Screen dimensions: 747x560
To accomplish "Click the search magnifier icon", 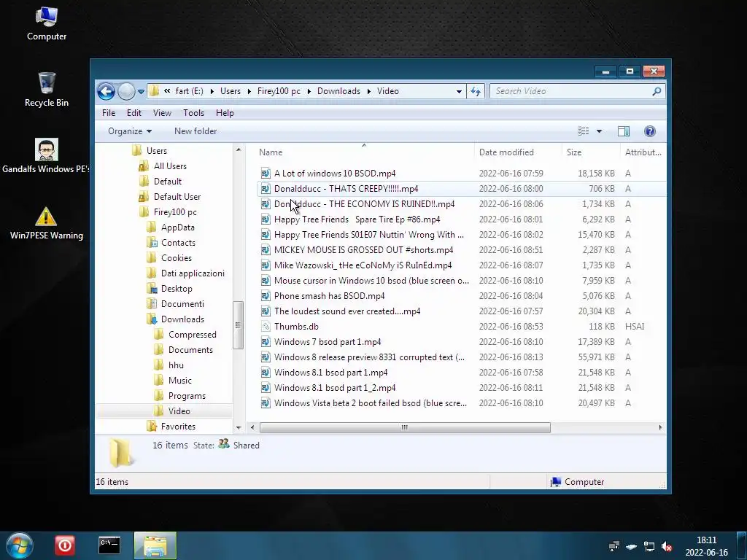I will tap(657, 91).
